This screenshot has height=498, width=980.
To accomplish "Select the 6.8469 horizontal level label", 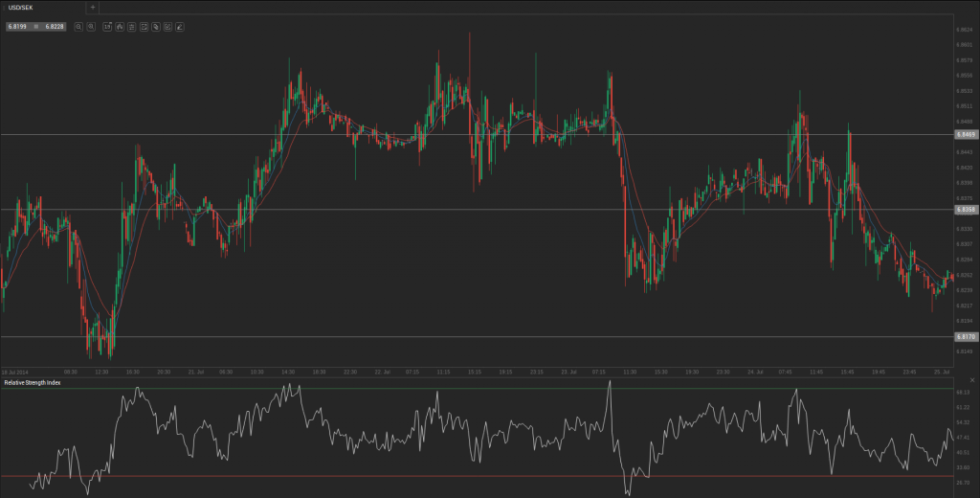I will point(965,135).
